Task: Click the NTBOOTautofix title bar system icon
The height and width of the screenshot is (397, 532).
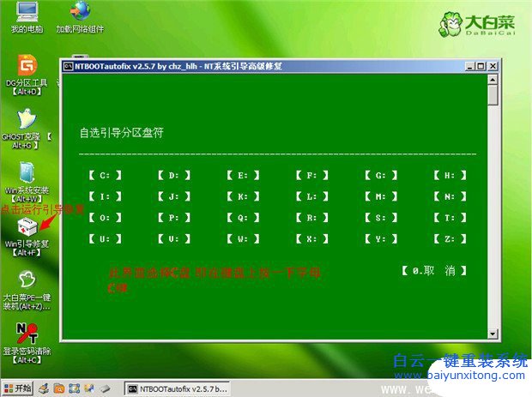Action: coord(68,66)
